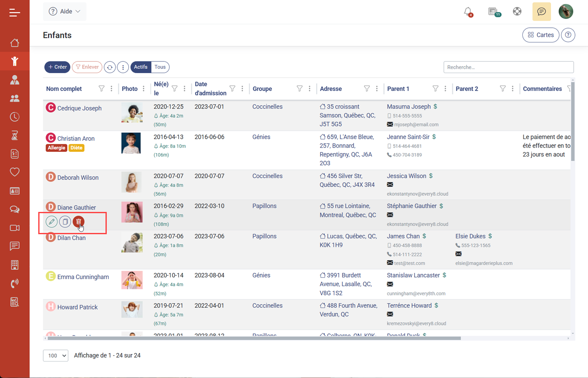
Task: Click the pencil edit icon for Diane Gauthier
Action: (x=51, y=222)
